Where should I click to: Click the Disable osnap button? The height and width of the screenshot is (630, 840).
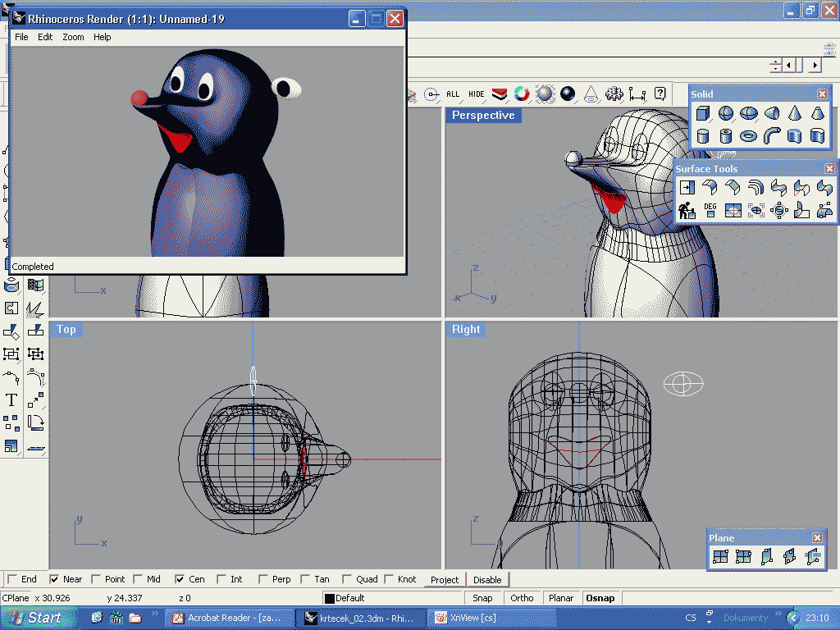[x=487, y=580]
